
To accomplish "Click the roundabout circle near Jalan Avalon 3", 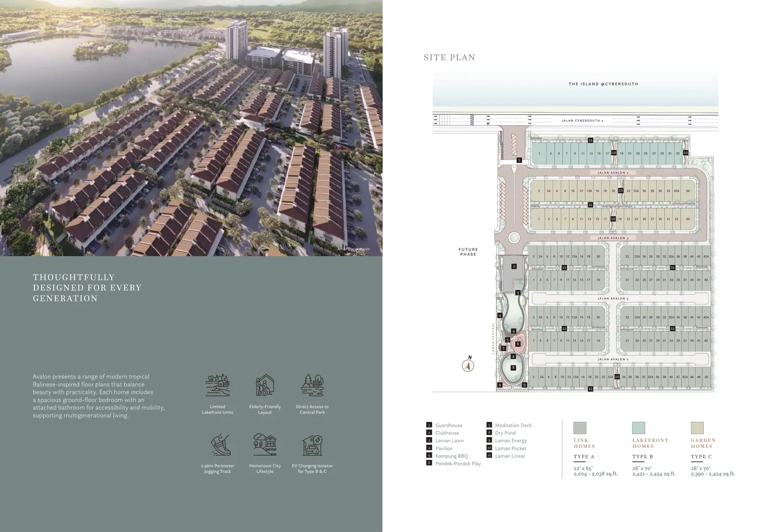I will point(514,237).
